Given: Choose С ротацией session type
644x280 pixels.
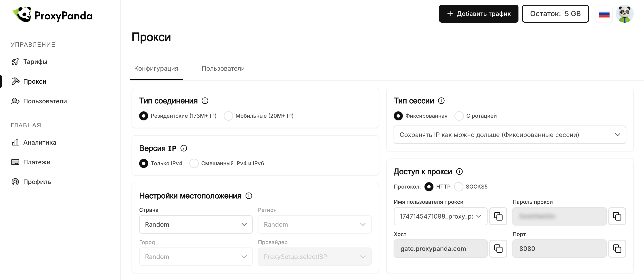Looking at the screenshot, I should pyautogui.click(x=459, y=116).
